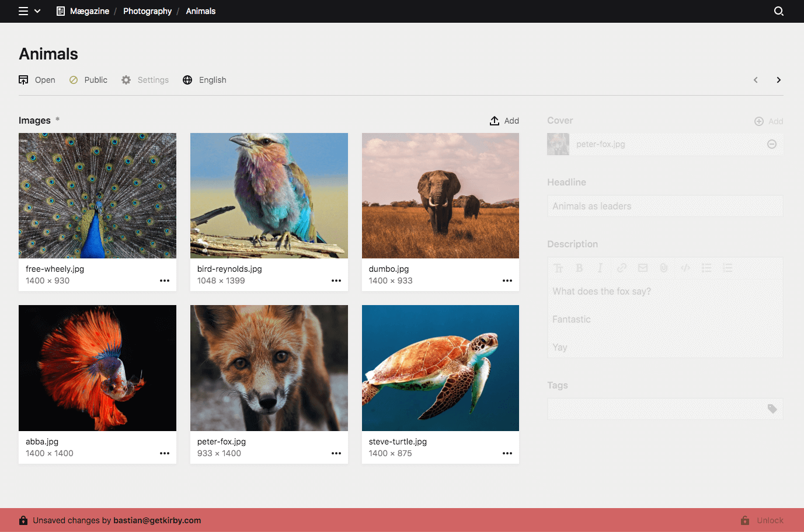
Task: Create a bulleted list in Description
Action: 706,268
